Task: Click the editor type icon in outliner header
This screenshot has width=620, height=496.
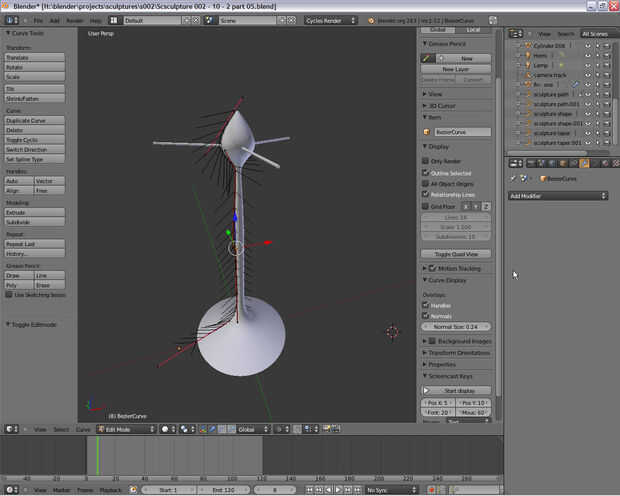Action: 513,33
